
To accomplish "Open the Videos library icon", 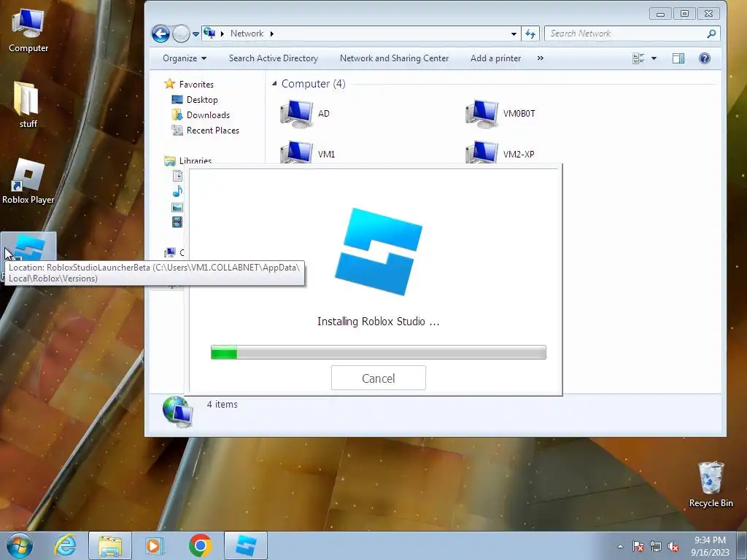I will pos(177,222).
